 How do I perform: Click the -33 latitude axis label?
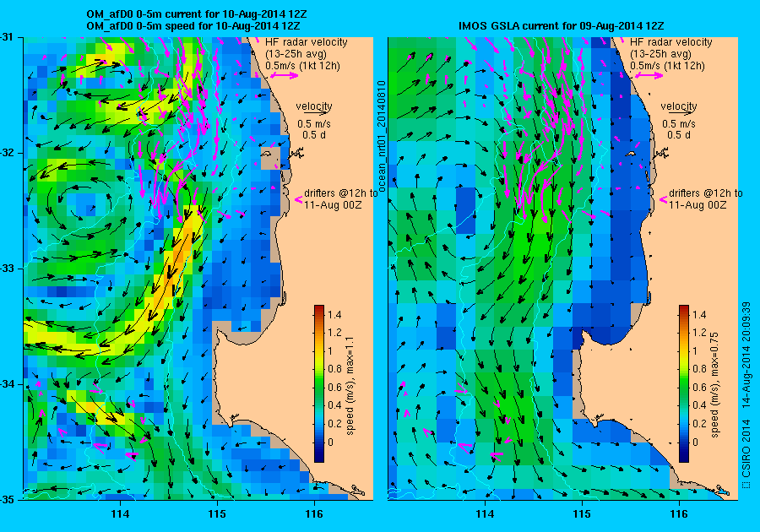[x=6, y=269]
